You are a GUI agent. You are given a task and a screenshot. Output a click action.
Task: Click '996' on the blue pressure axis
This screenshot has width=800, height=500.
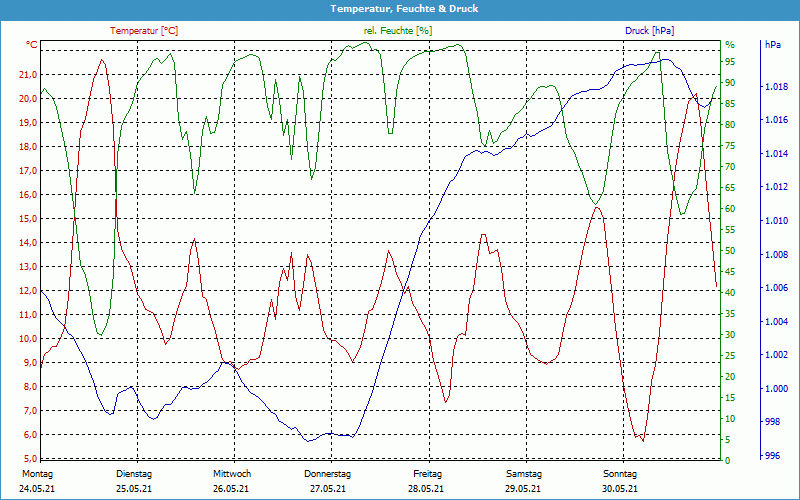point(772,456)
